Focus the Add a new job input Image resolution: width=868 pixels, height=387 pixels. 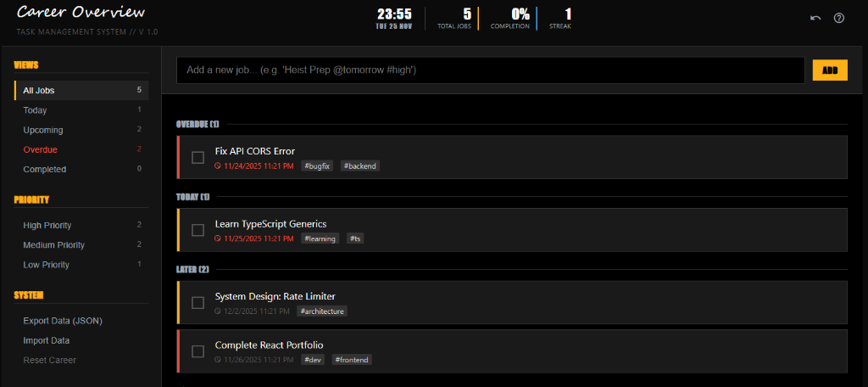(x=490, y=70)
